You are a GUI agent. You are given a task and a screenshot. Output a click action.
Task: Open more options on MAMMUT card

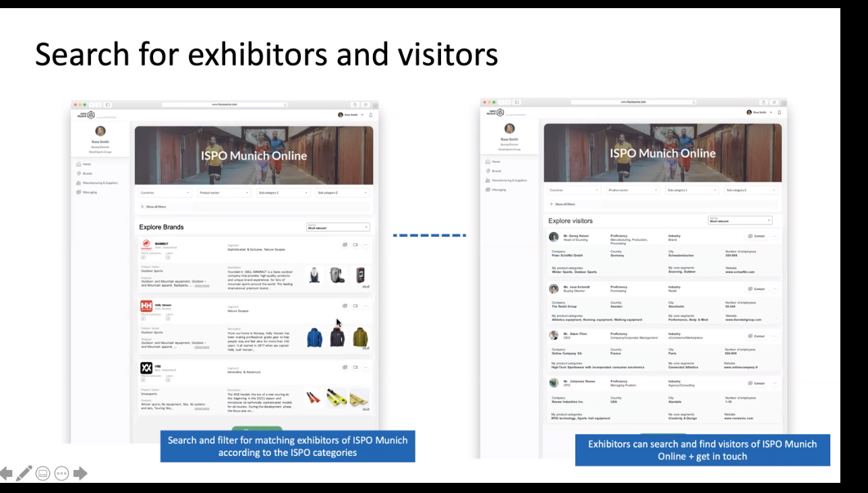(366, 245)
